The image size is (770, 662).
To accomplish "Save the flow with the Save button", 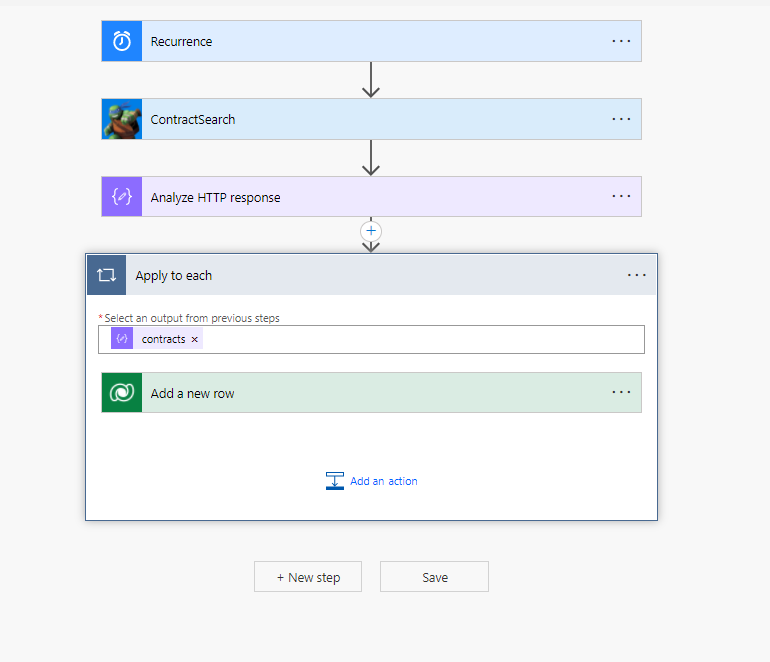I will point(435,577).
